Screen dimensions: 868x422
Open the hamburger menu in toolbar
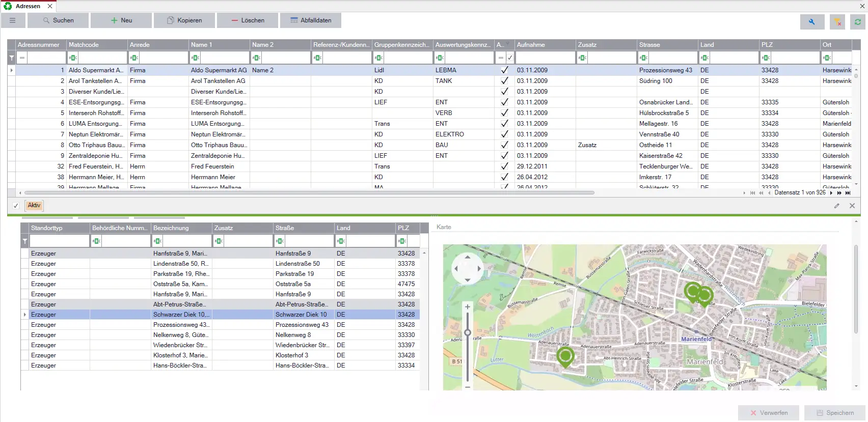pos(13,20)
